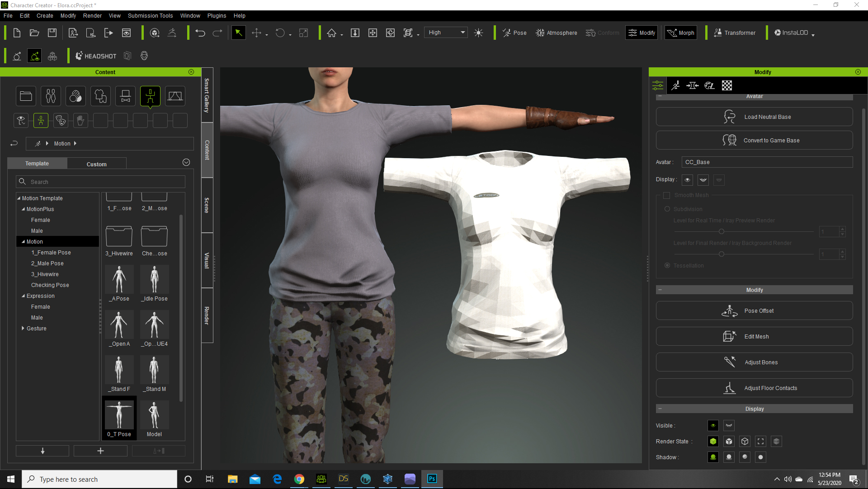This screenshot has width=868, height=489.
Task: Click the Avatar name field CC_Base
Action: [x=767, y=162]
